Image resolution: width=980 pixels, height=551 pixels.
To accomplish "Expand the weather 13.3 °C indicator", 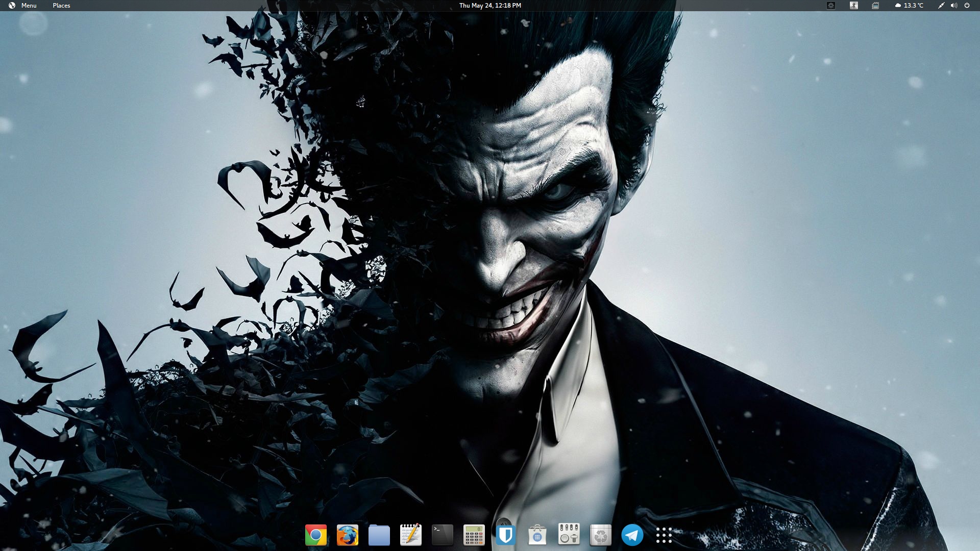I will pyautogui.click(x=909, y=5).
